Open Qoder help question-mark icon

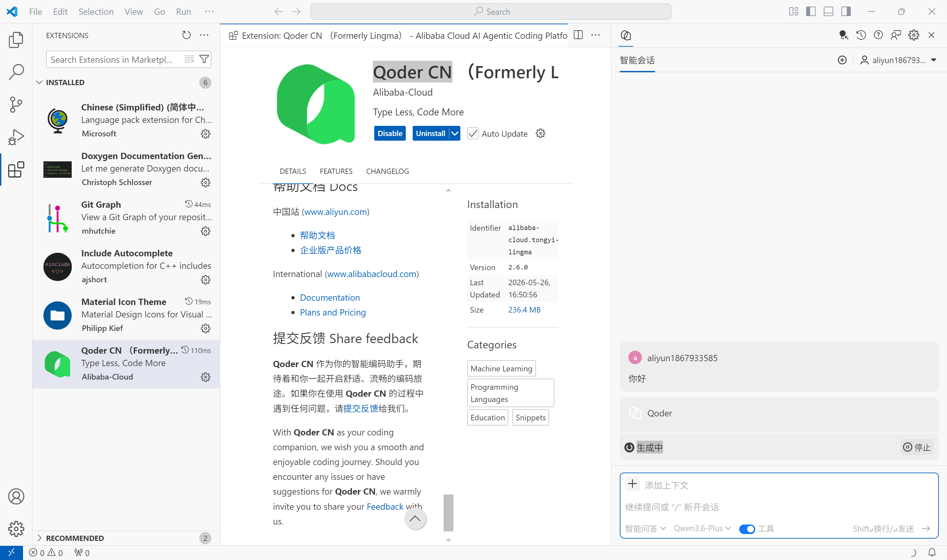[x=878, y=35]
